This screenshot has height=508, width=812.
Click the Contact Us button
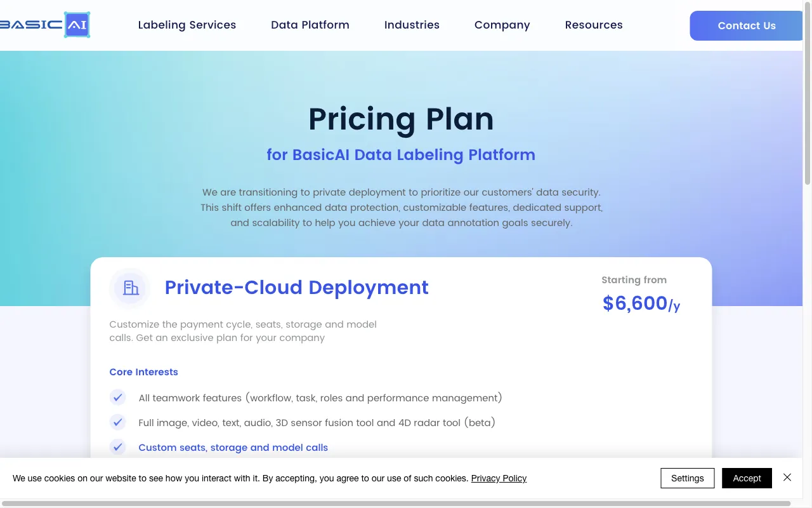(x=747, y=25)
